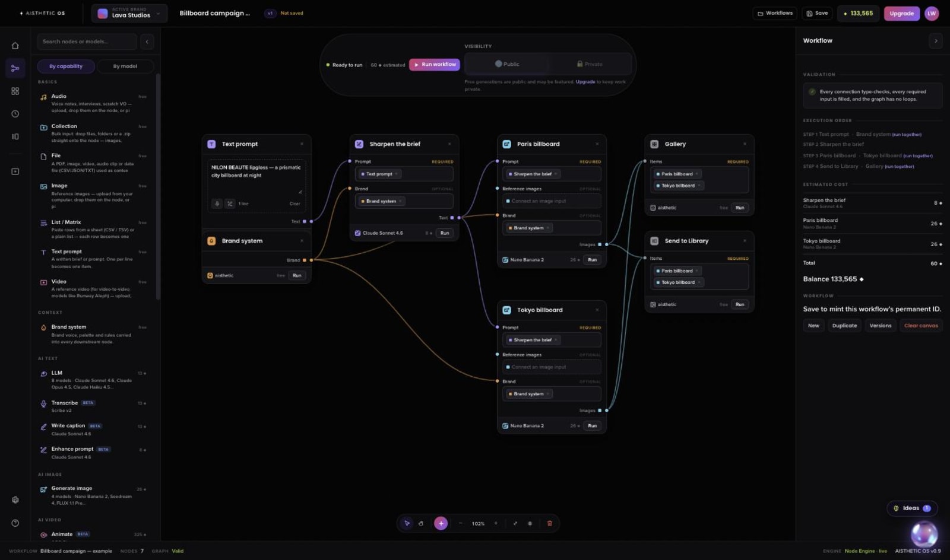Run the Gallery node

click(x=740, y=208)
